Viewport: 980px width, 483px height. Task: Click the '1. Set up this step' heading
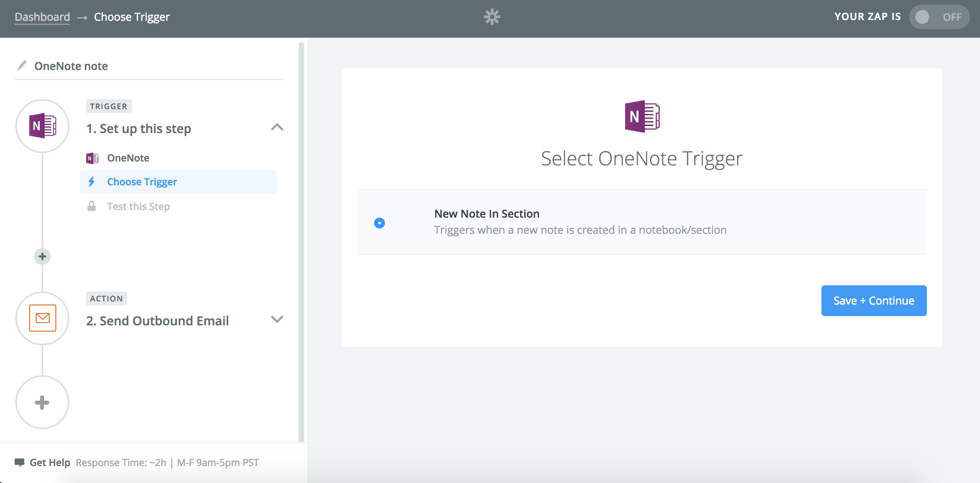139,128
